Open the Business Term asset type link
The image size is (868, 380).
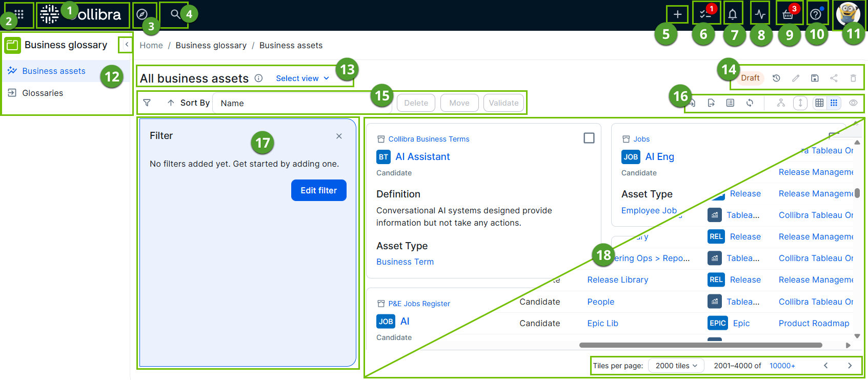pos(405,262)
